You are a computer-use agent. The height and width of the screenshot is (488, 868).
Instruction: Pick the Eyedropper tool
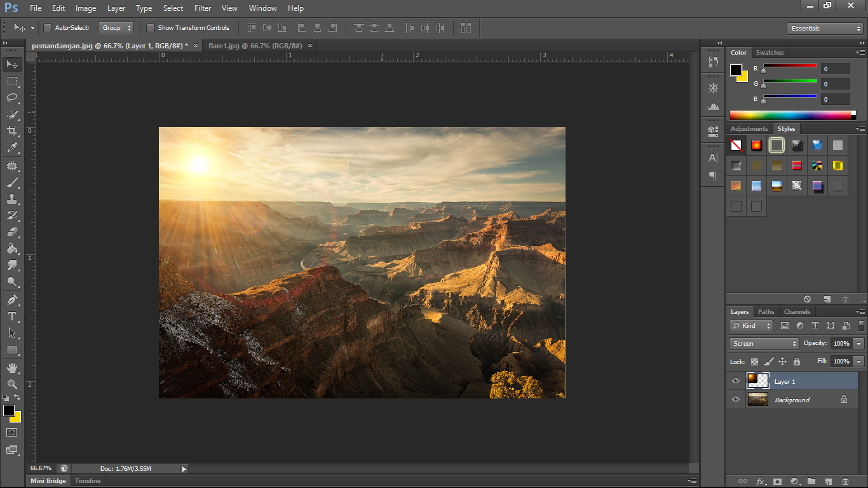click(12, 147)
